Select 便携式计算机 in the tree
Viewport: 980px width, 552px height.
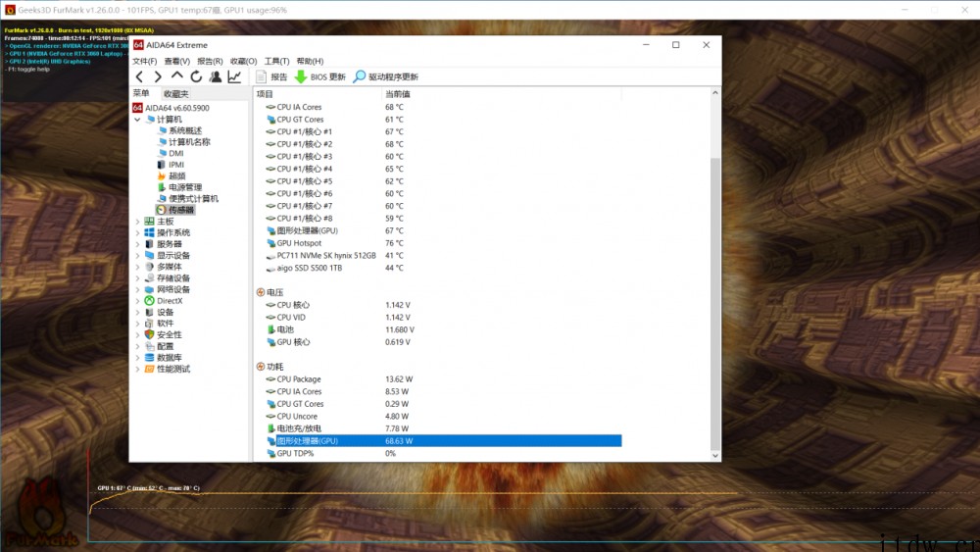point(187,198)
